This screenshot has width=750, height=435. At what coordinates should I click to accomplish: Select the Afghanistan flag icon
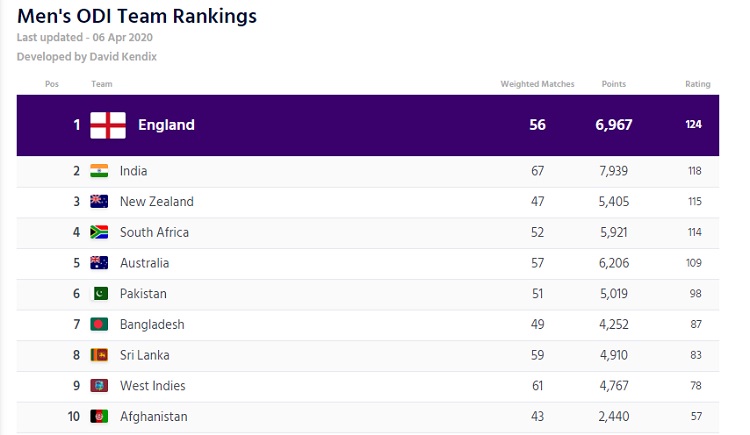point(99,416)
